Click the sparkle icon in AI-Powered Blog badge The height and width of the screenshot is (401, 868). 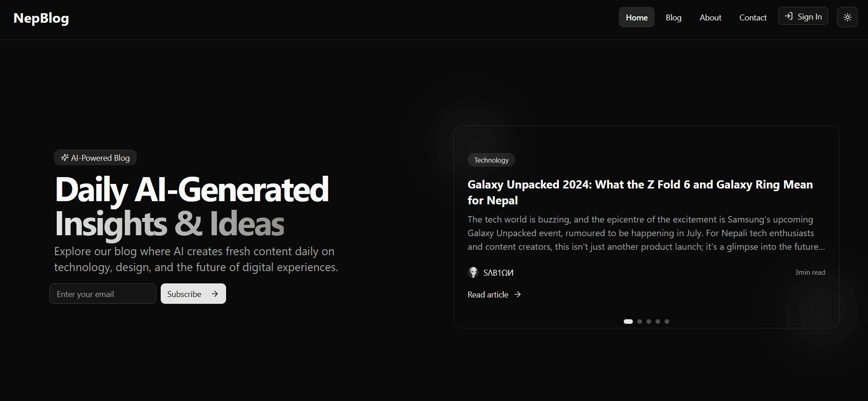(x=65, y=158)
